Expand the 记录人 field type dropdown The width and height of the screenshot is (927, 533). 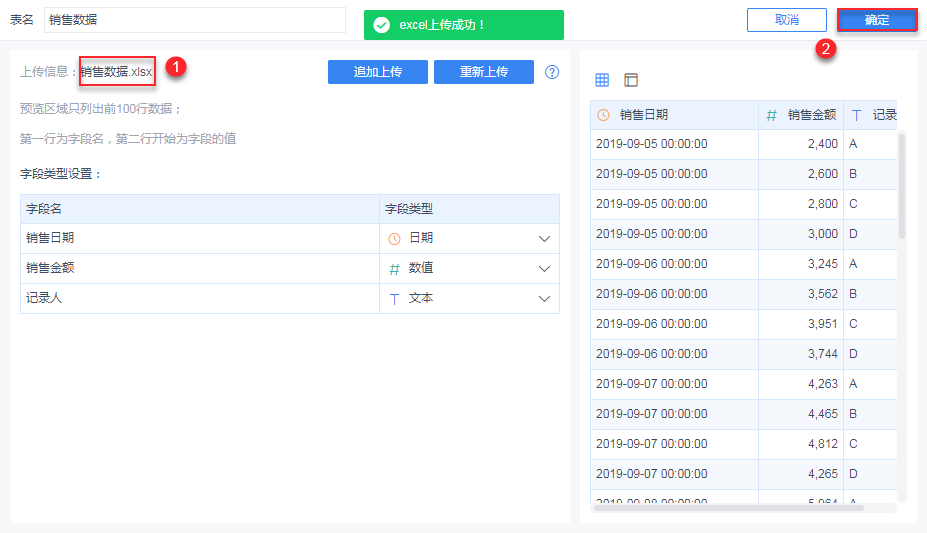point(545,299)
